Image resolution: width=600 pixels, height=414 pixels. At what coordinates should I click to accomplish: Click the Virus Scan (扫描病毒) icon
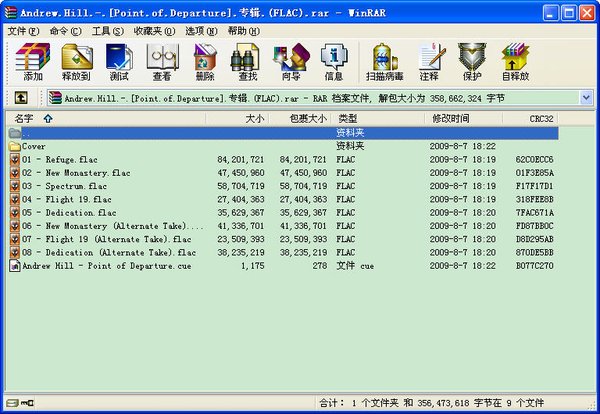coord(385,62)
